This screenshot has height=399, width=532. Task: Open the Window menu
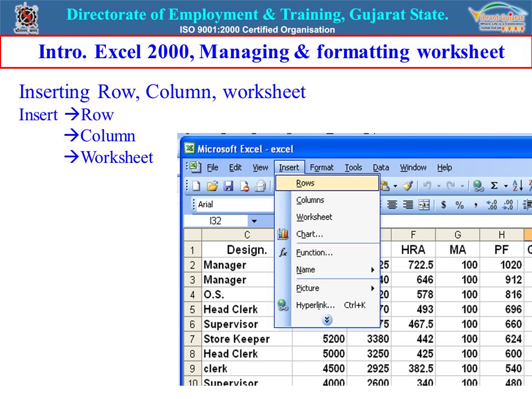413,167
